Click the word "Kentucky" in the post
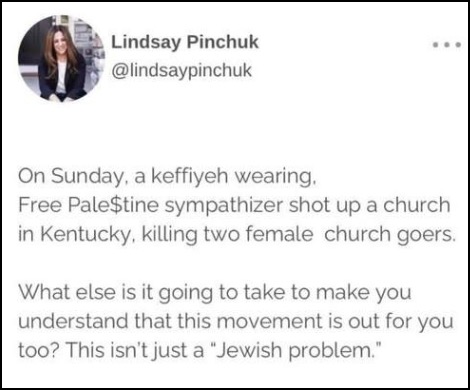Viewport: 470px width, 390px height. click(85, 235)
